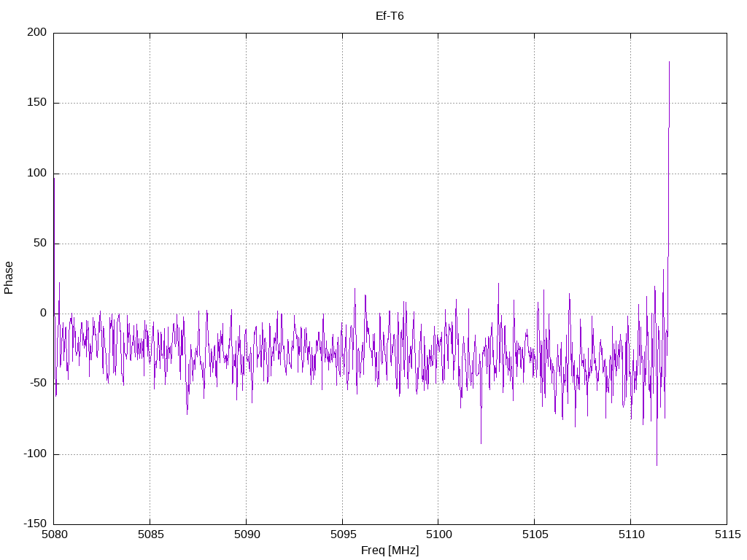Click the Phase y-axis label
Screen dimensions: 747x560
(x=9, y=278)
